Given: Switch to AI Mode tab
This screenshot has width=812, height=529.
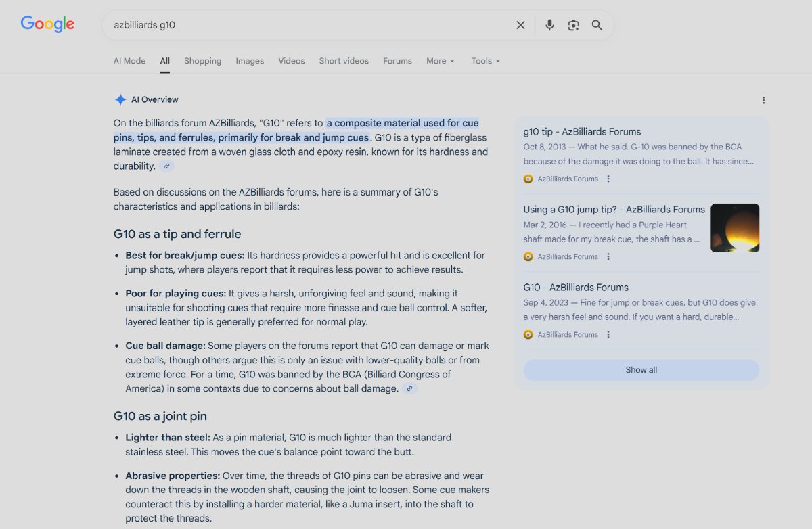Looking at the screenshot, I should [129, 61].
